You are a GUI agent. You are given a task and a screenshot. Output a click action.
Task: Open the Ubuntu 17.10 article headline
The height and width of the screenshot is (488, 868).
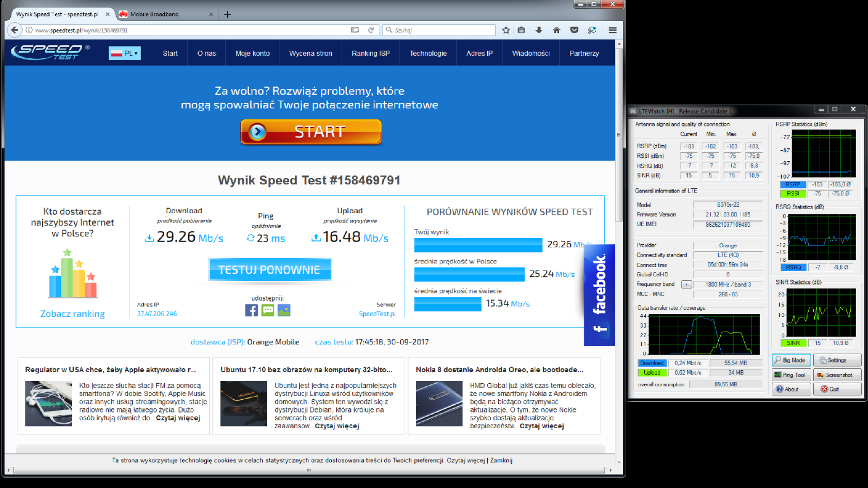point(306,370)
